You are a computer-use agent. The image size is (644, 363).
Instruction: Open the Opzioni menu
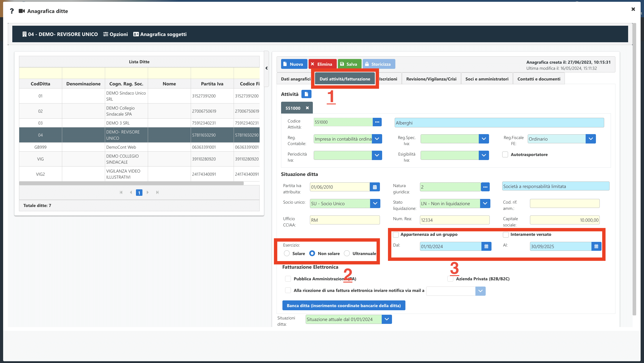115,34
